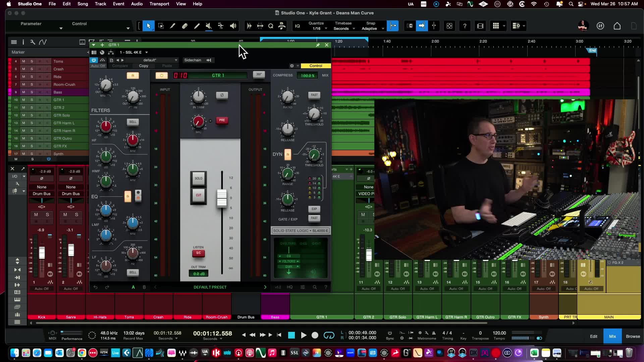Open channel 1 None input dropdown
644x362 pixels.
click(x=42, y=187)
